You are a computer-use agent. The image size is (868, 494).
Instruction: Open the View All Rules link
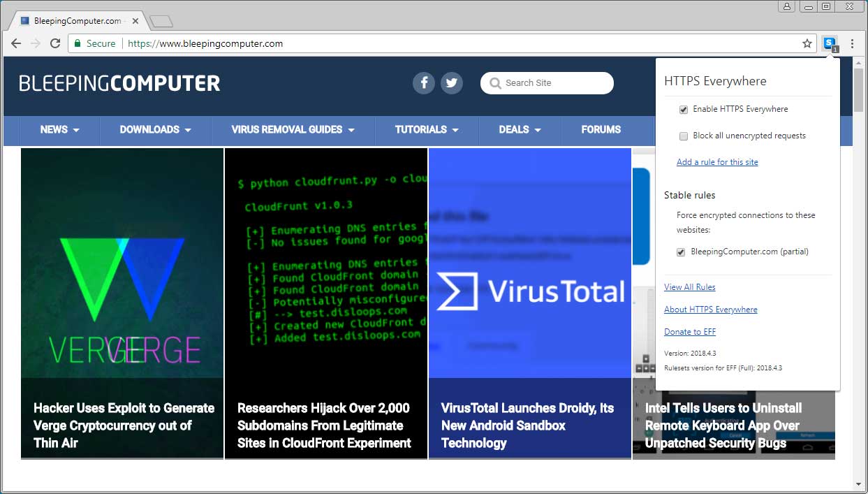click(x=689, y=287)
